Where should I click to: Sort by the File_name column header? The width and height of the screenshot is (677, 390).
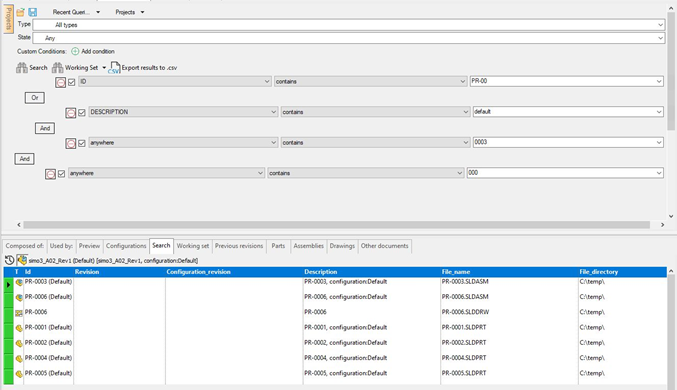[509, 272]
